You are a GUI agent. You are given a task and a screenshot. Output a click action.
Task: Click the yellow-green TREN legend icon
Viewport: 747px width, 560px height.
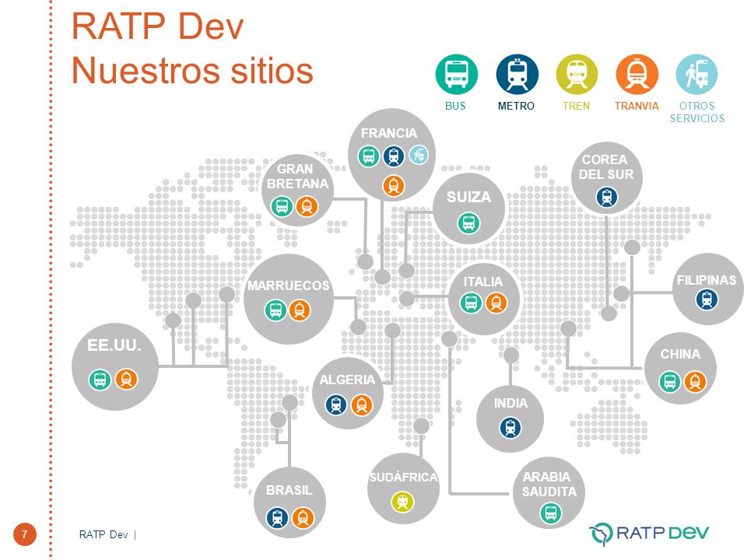click(577, 75)
